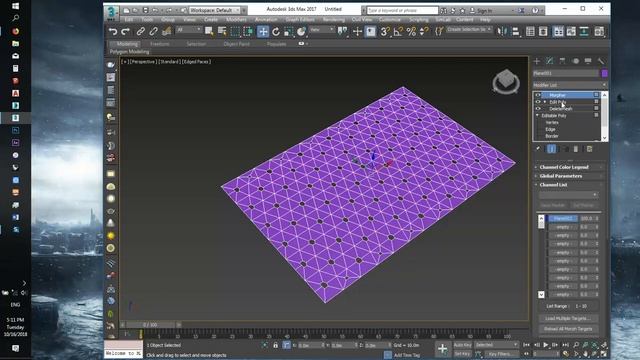The image size is (640, 360).
Task: Activate Select and Rotate tool
Action: pyautogui.click(x=276, y=31)
